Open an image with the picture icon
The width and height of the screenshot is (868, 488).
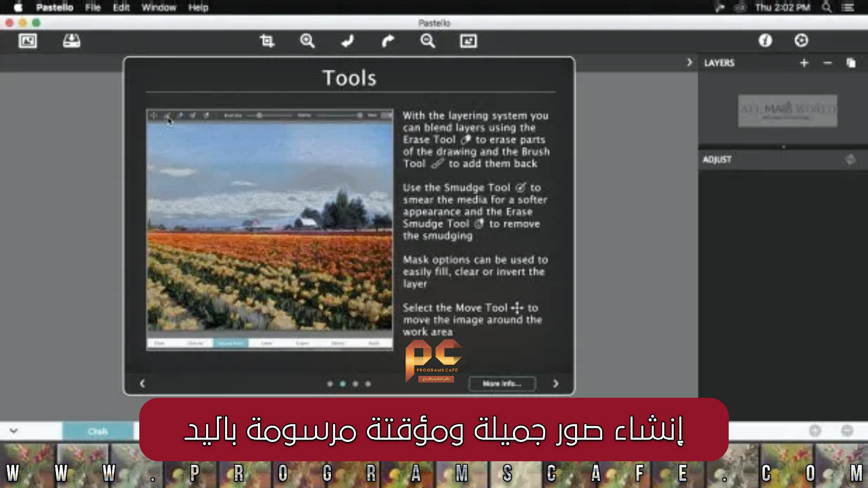pyautogui.click(x=26, y=41)
